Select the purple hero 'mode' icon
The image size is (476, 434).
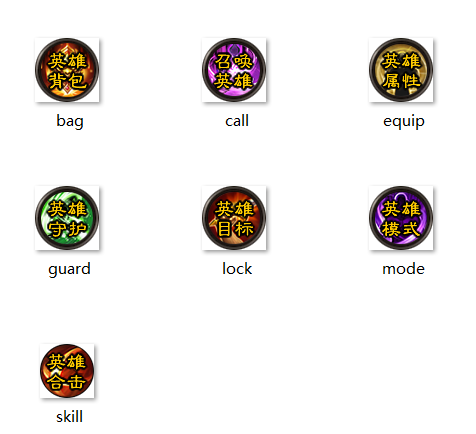point(401,218)
